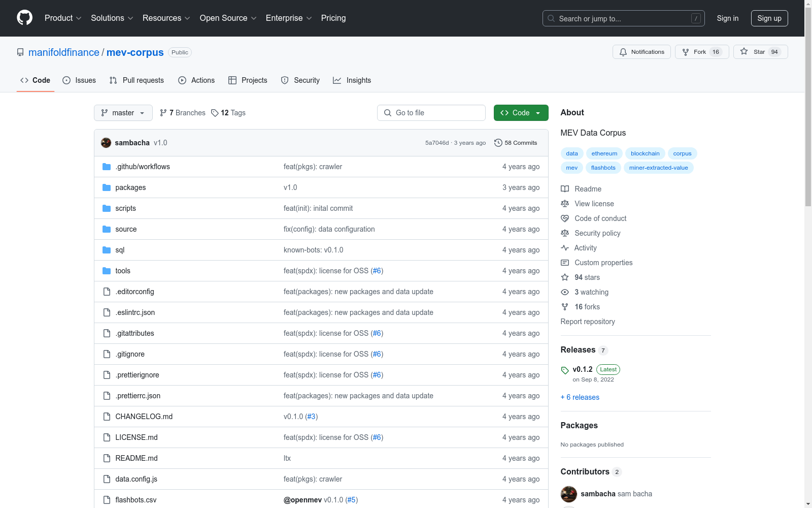This screenshot has height=508, width=812.
Task: Open the Open Source dropdown
Action: [x=228, y=18]
